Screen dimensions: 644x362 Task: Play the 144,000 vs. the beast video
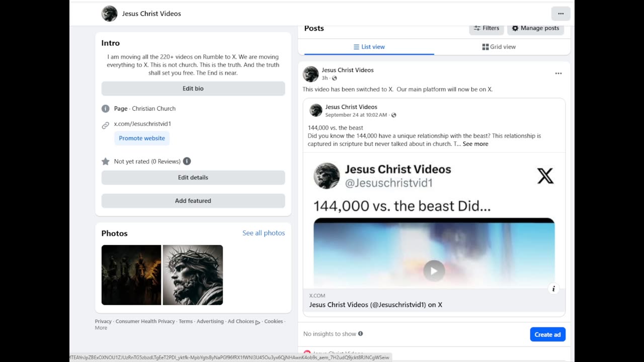pos(434,271)
